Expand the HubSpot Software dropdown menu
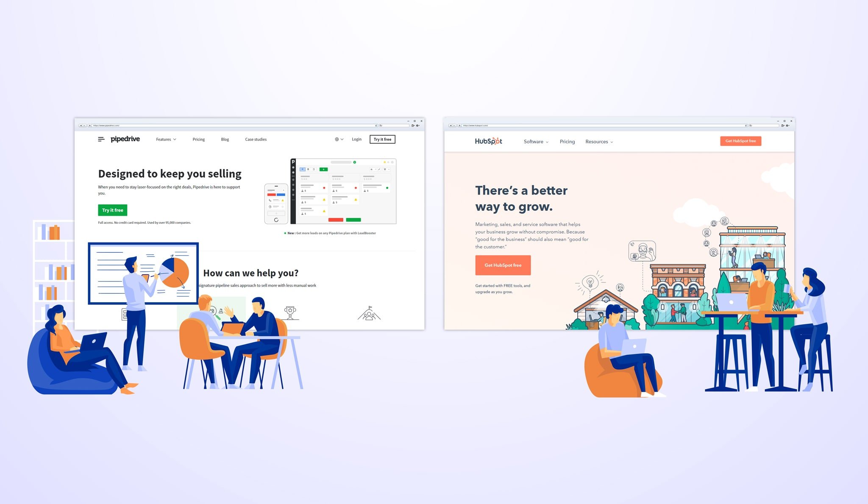 (536, 142)
